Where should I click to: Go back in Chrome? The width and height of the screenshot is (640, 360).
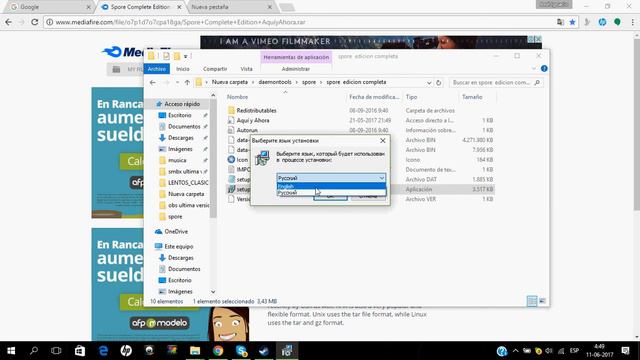9,22
